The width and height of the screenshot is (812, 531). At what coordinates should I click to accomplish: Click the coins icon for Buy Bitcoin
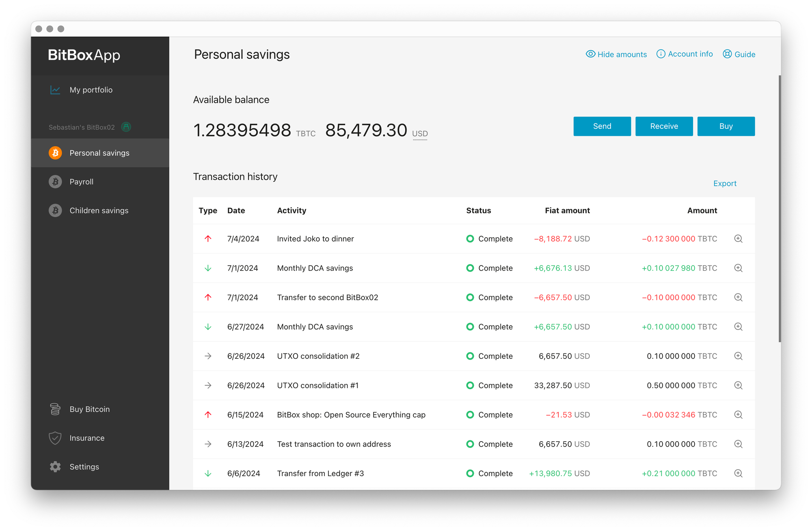point(55,409)
